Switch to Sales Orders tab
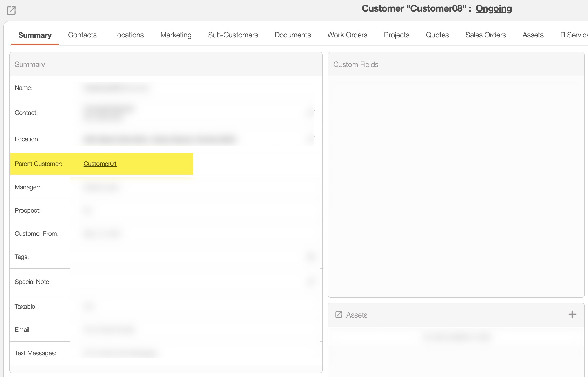This screenshot has height=377, width=588. point(485,35)
